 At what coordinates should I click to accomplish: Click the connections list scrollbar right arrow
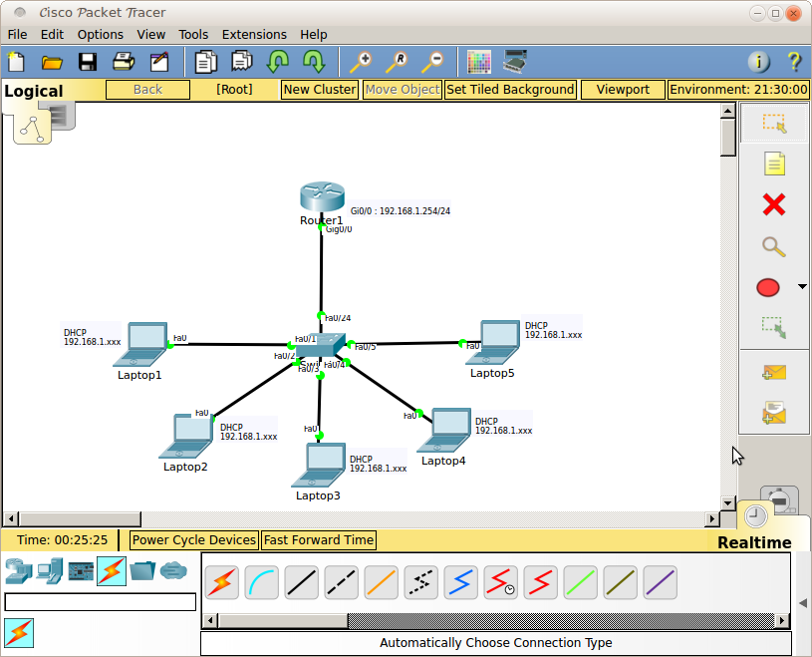click(782, 620)
